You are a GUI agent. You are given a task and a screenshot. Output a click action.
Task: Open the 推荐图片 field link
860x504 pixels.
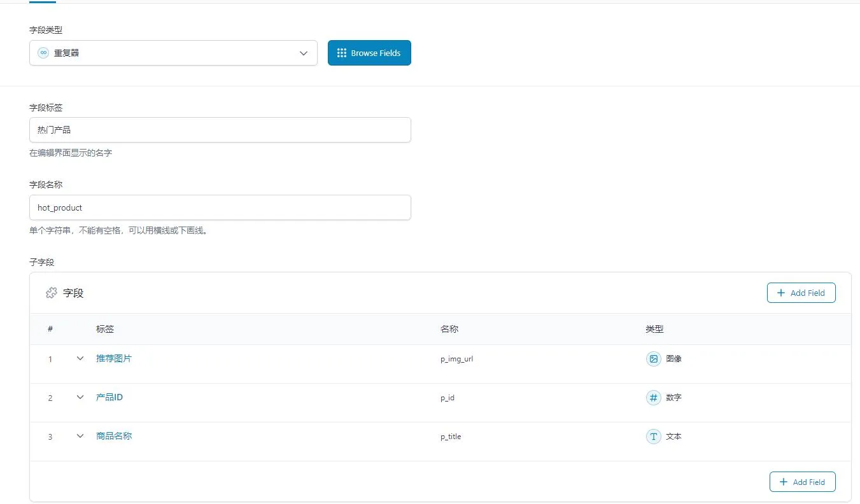pyautogui.click(x=114, y=359)
